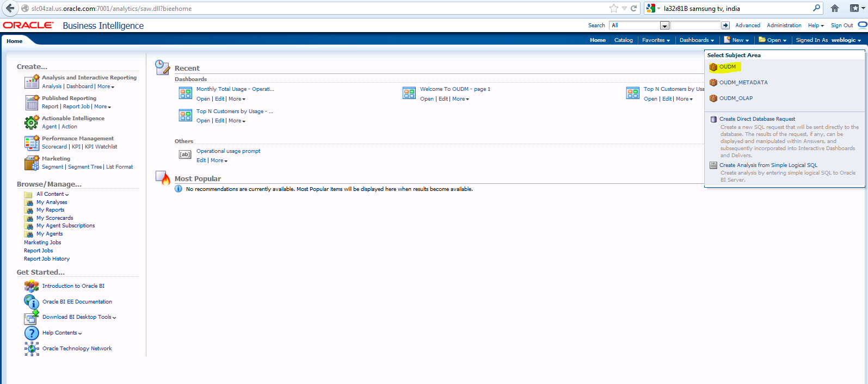The image size is (868, 384).
Task: Click the Monthly Total Usage dashboard icon
Action: point(186,93)
